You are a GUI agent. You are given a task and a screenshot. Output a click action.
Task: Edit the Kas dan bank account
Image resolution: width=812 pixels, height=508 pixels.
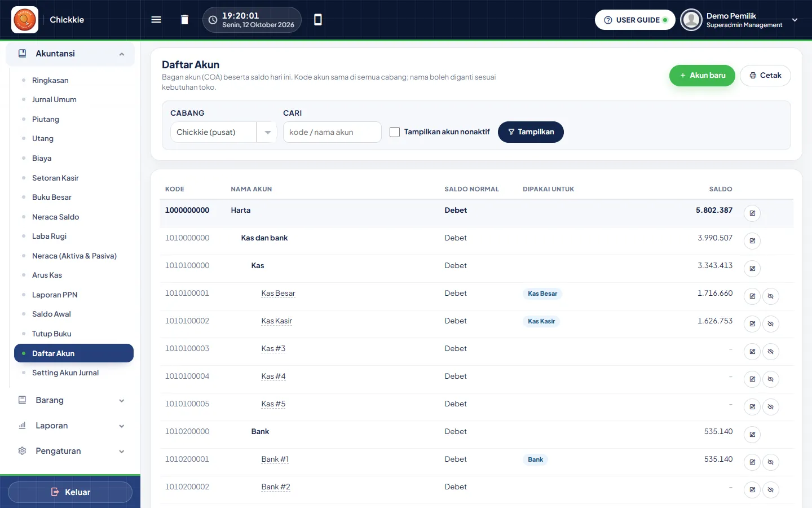[x=752, y=241]
